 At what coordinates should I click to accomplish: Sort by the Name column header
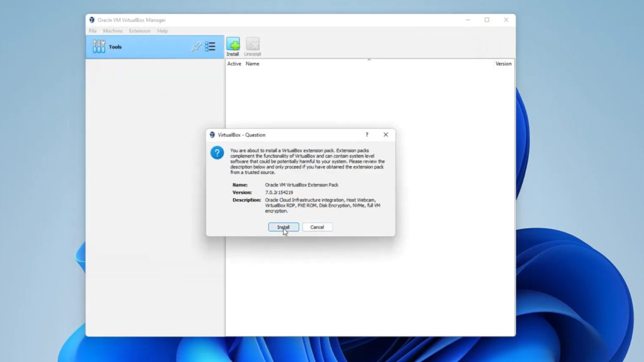pos(252,63)
